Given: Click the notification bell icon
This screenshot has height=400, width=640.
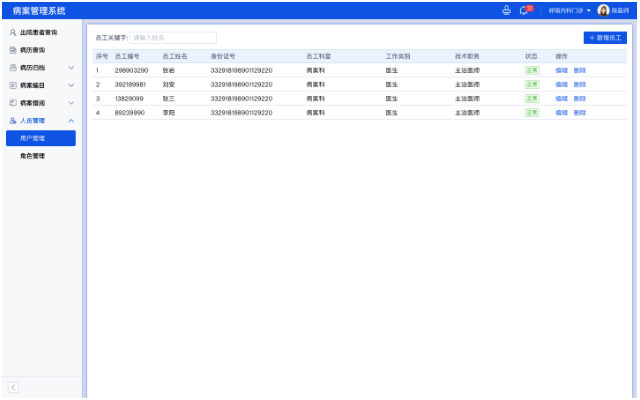Looking at the screenshot, I should coord(523,11).
